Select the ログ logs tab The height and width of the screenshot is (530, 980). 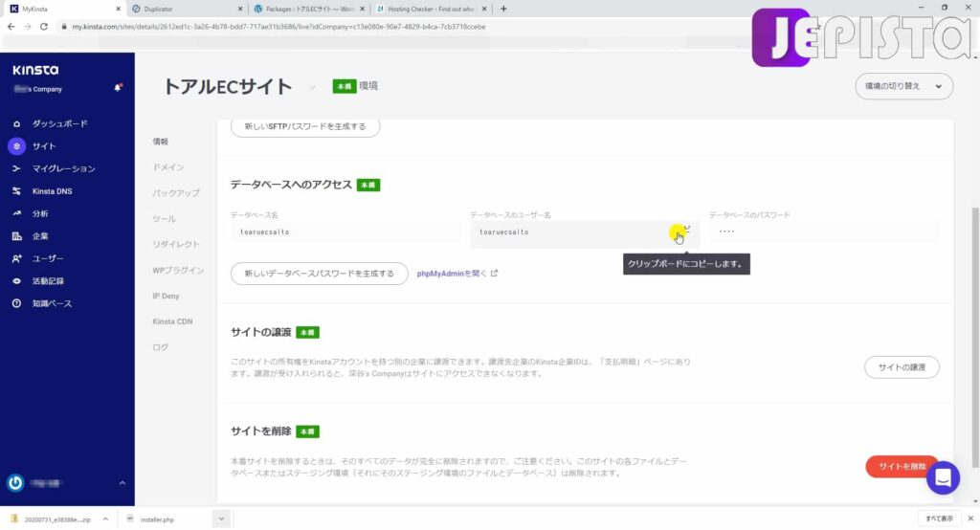point(161,347)
